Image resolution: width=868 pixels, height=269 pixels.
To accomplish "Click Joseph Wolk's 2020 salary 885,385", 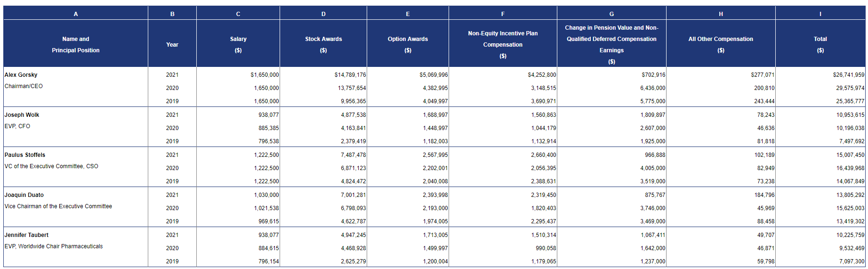I will tap(268, 128).
